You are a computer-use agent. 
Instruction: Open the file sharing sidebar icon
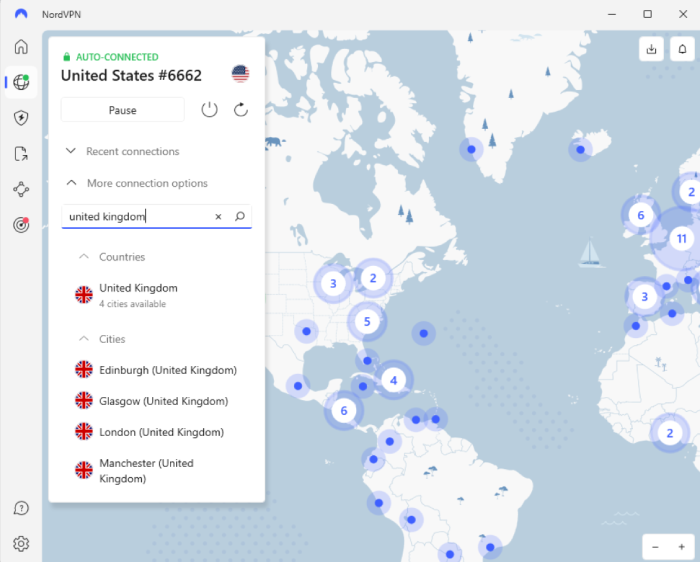[21, 154]
